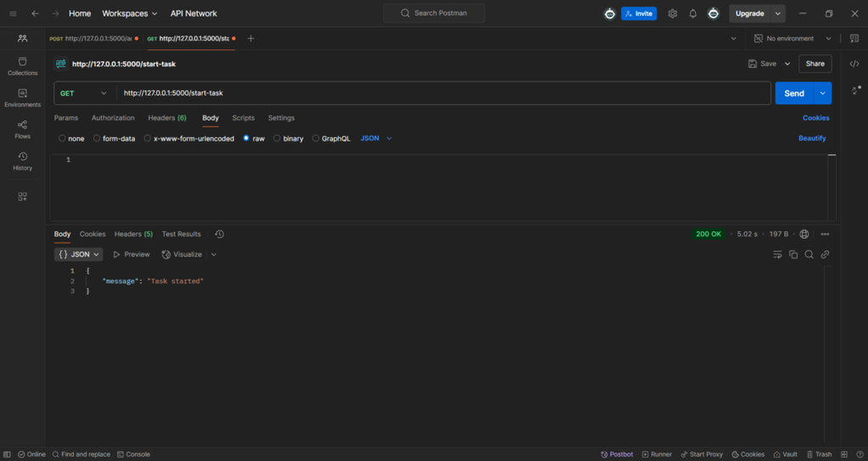The width and height of the screenshot is (868, 461).
Task: Select the binary body type
Action: 288,138
